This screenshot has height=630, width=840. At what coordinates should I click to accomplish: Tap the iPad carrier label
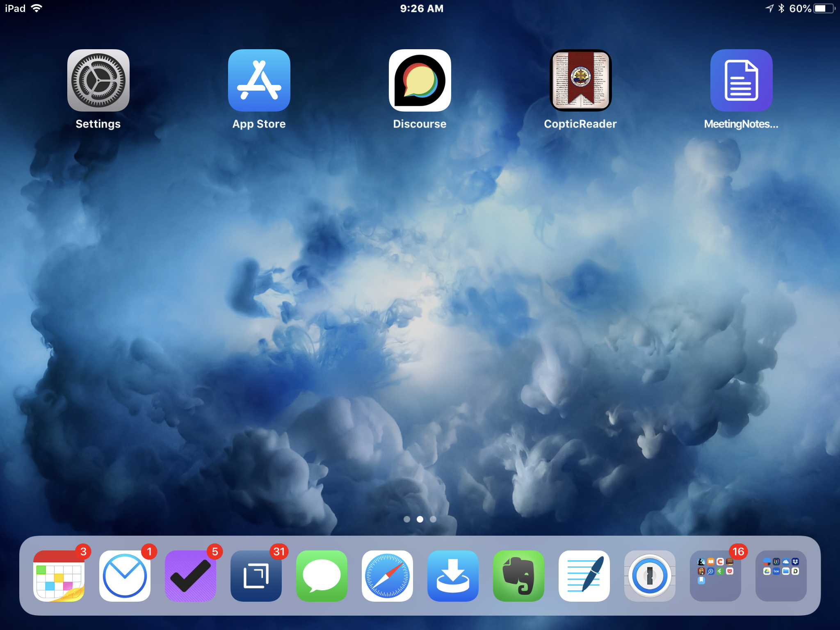coord(15,8)
